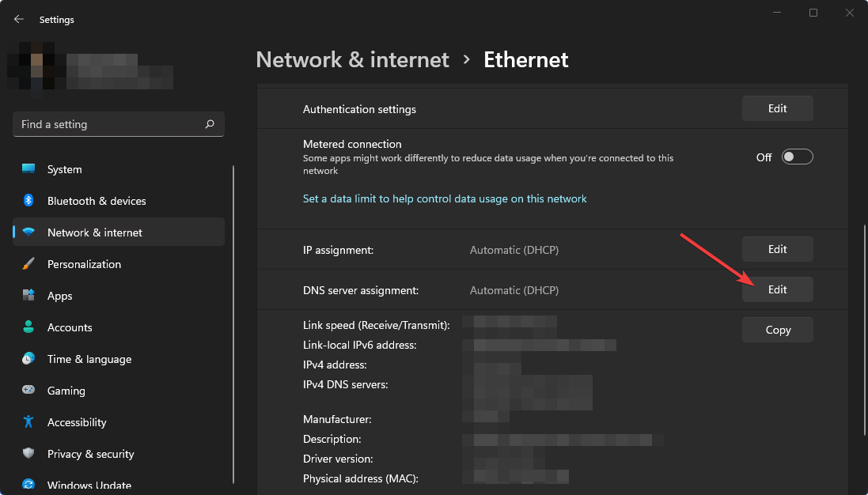The height and width of the screenshot is (495, 868).
Task: Select the System settings icon
Action: point(27,168)
